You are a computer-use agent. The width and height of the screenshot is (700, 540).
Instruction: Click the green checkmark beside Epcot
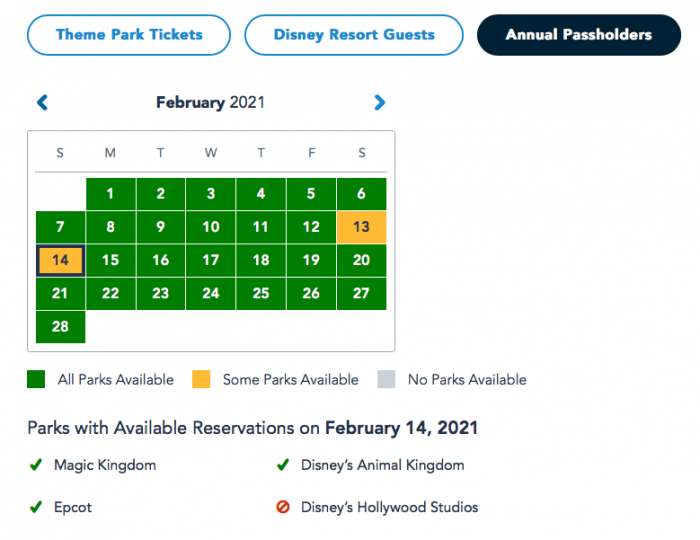click(35, 507)
